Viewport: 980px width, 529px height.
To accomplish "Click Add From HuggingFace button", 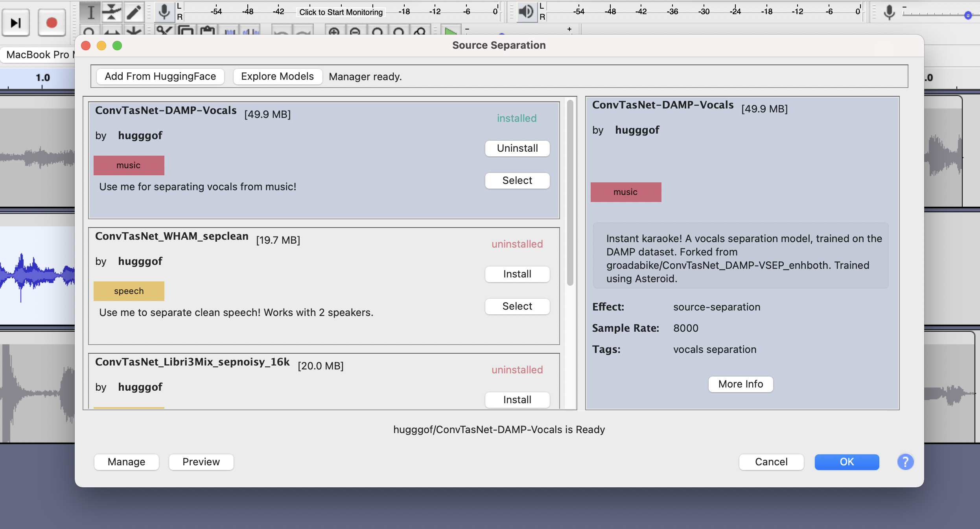I will (160, 76).
